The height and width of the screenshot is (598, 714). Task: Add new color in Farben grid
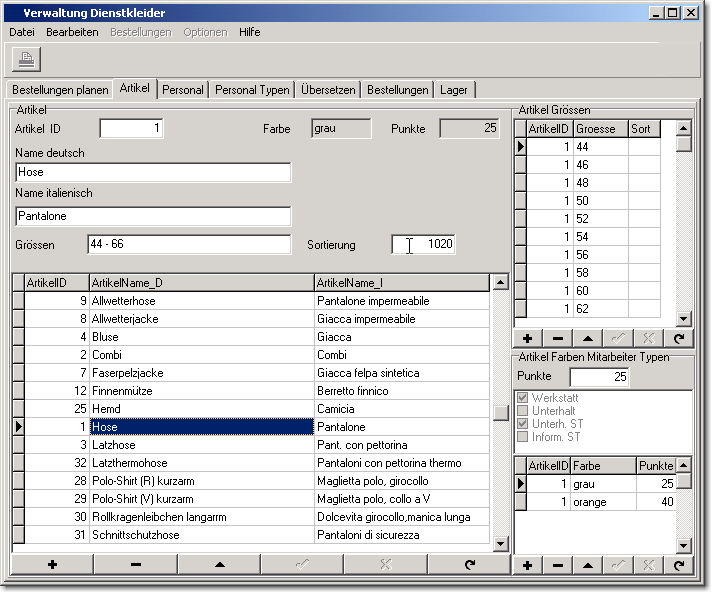[527, 566]
